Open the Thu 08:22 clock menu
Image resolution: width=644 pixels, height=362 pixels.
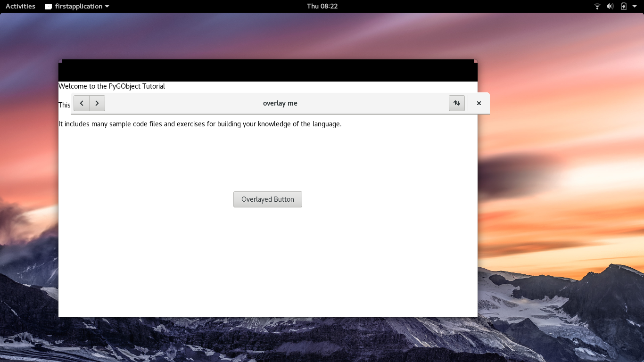[x=322, y=6]
